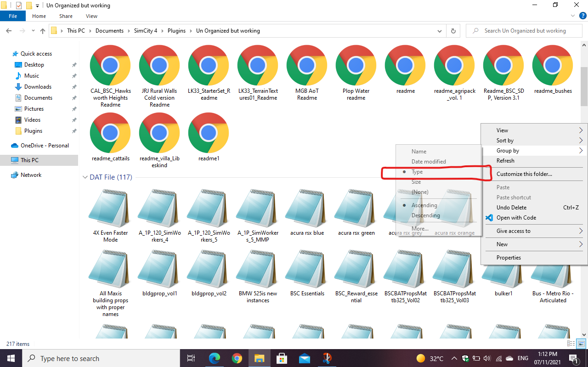Expand the Give access to submenu
Image resolution: width=588 pixels, height=367 pixels.
535,231
